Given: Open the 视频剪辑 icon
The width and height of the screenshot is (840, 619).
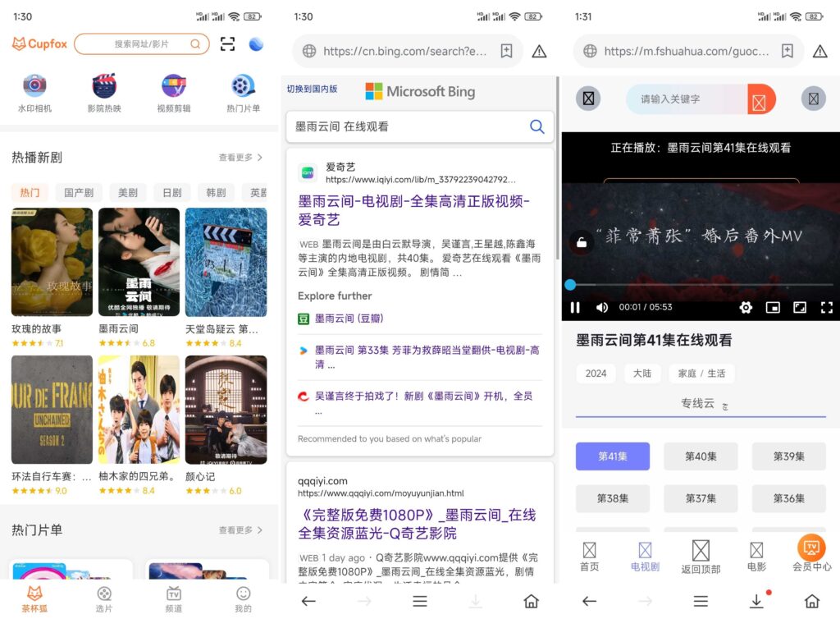Looking at the screenshot, I should [174, 85].
